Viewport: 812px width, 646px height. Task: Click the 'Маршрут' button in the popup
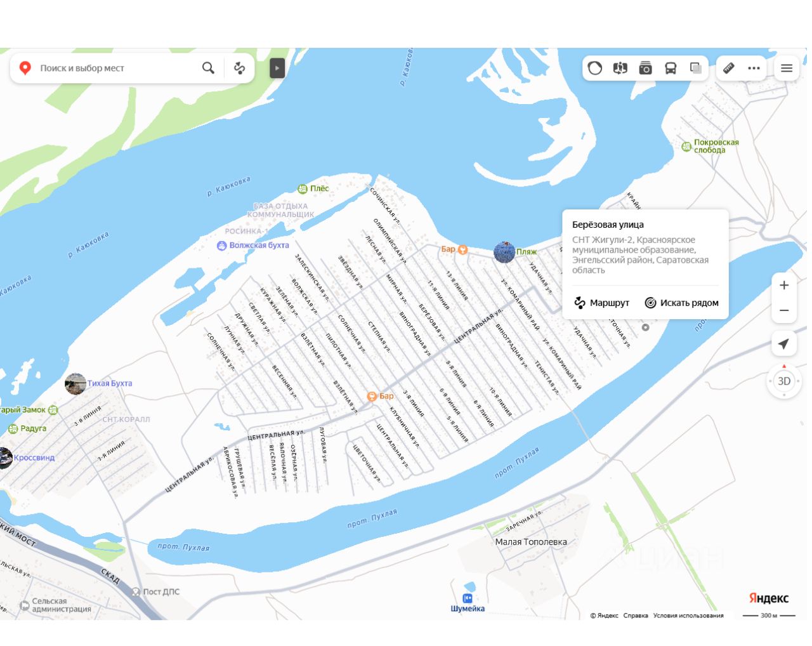pos(601,303)
